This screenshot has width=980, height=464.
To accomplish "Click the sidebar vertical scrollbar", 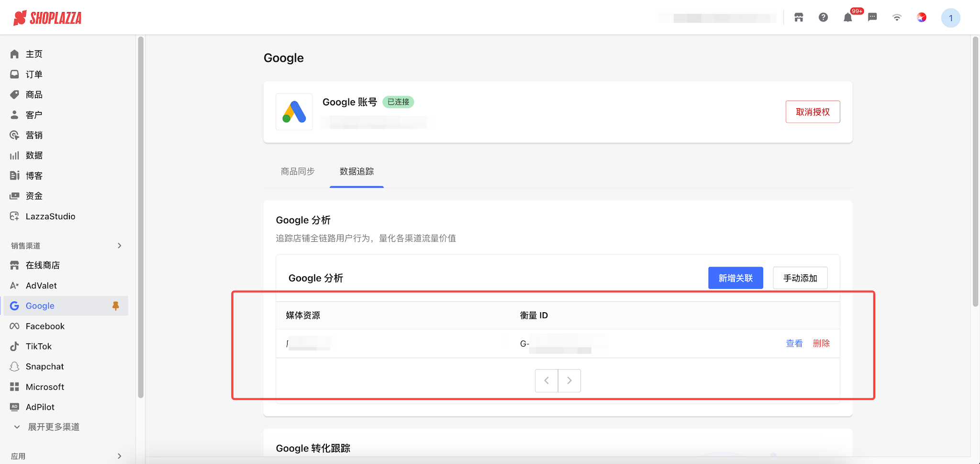I will (x=141, y=217).
